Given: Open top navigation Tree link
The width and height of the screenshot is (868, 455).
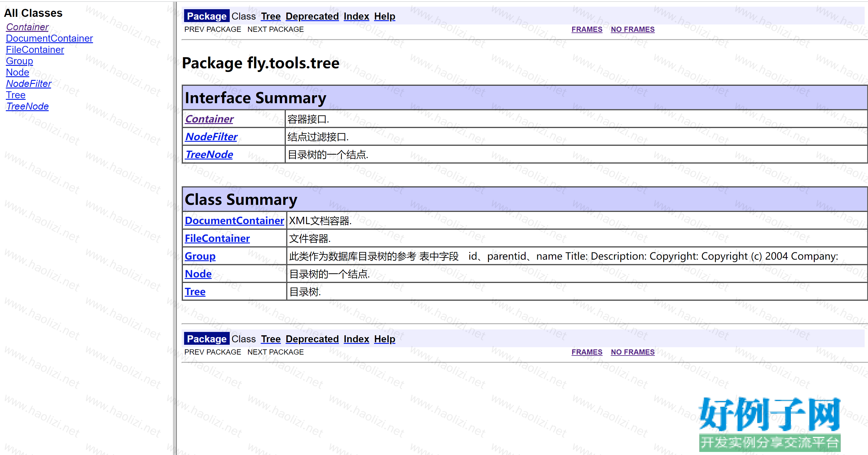Looking at the screenshot, I should pyautogui.click(x=270, y=16).
